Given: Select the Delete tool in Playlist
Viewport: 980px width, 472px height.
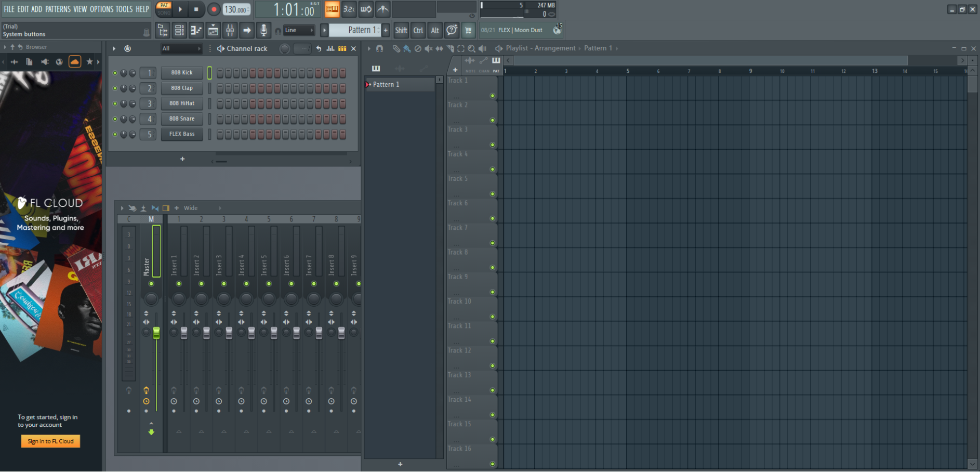Looking at the screenshot, I should pyautogui.click(x=418, y=48).
